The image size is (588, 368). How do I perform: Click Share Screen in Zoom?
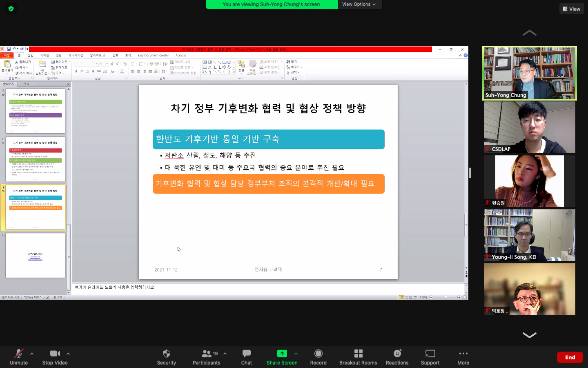coord(282,357)
